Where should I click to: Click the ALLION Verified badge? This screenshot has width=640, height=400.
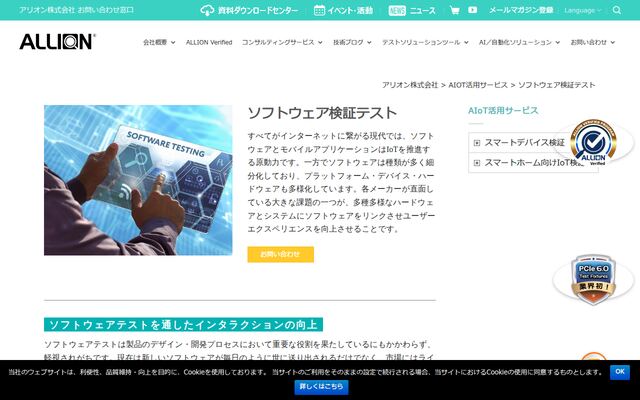coord(593,142)
